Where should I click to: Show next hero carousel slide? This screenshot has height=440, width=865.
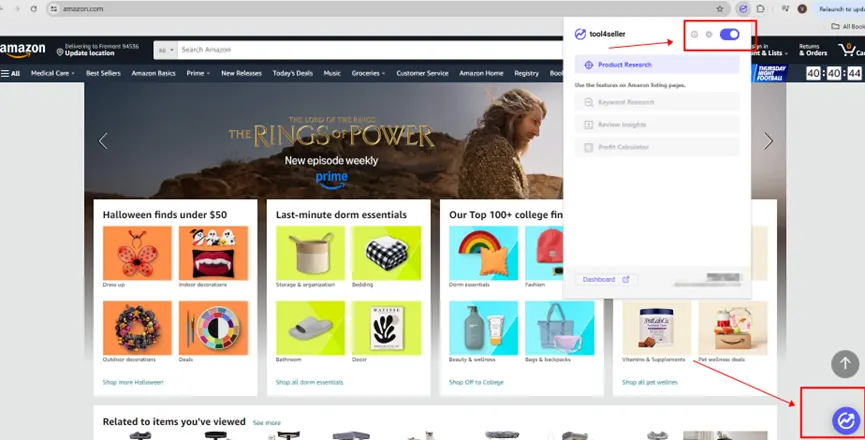click(x=768, y=141)
